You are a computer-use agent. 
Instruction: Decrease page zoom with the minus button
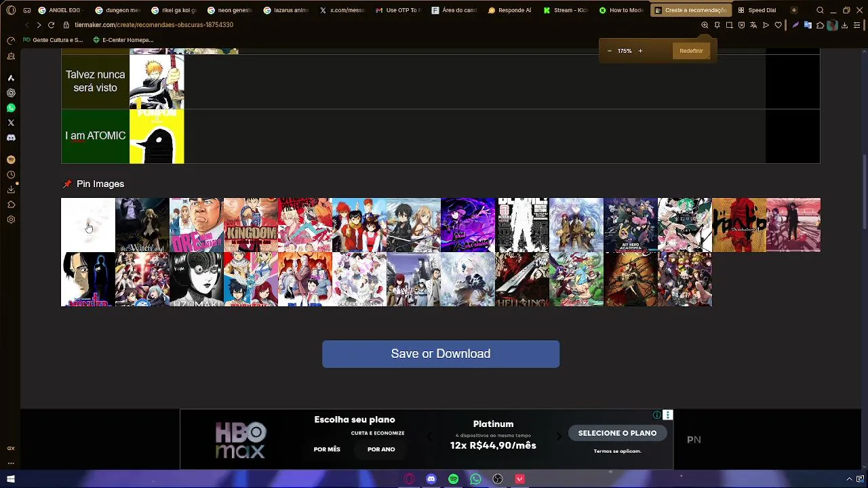pyautogui.click(x=609, y=51)
